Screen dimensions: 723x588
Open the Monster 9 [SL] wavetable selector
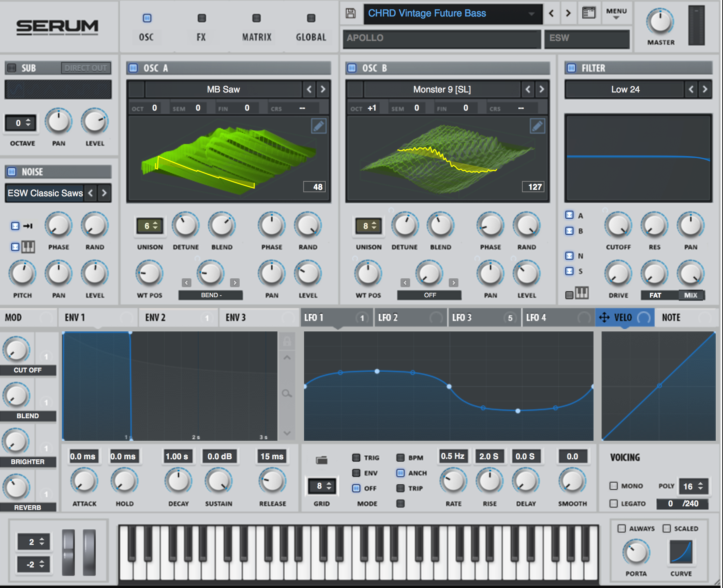[x=442, y=89]
